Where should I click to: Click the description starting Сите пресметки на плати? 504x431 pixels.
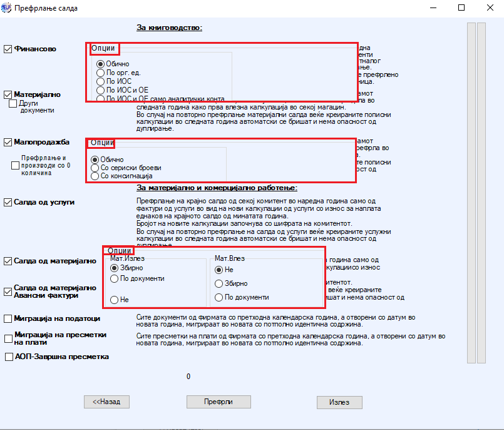coord(291,340)
